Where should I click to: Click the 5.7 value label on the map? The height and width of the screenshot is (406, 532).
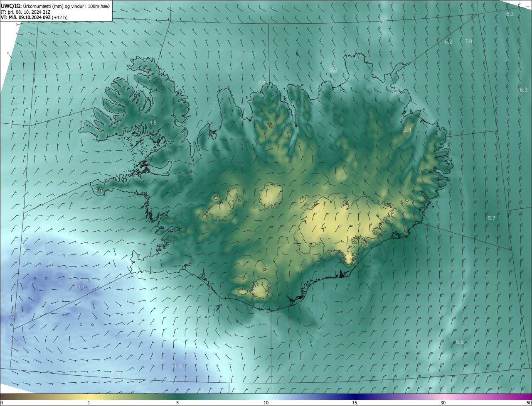[x=492, y=218]
